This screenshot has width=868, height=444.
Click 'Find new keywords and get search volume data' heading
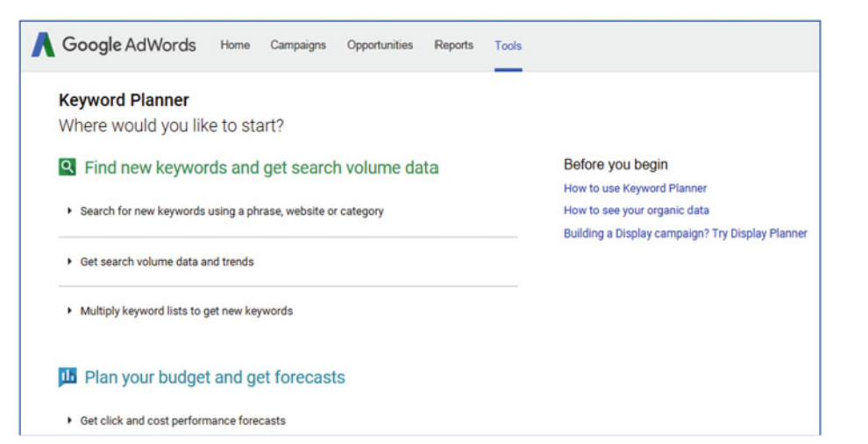click(261, 168)
